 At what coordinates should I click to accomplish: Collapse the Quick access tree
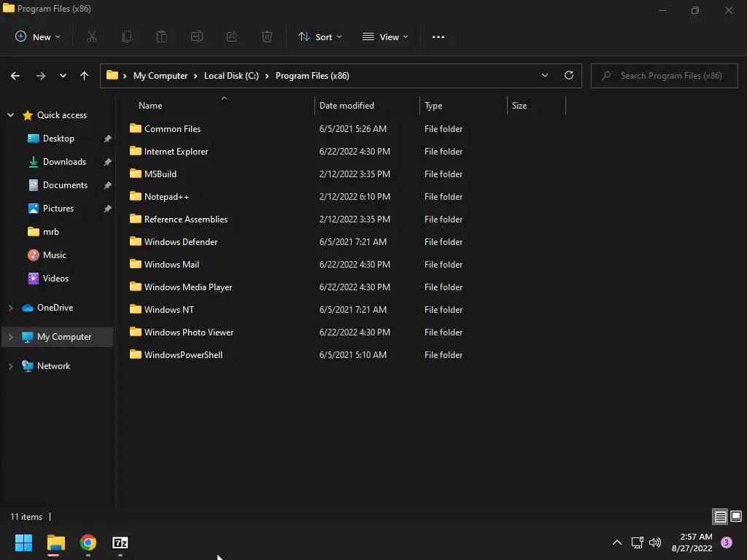(x=10, y=114)
